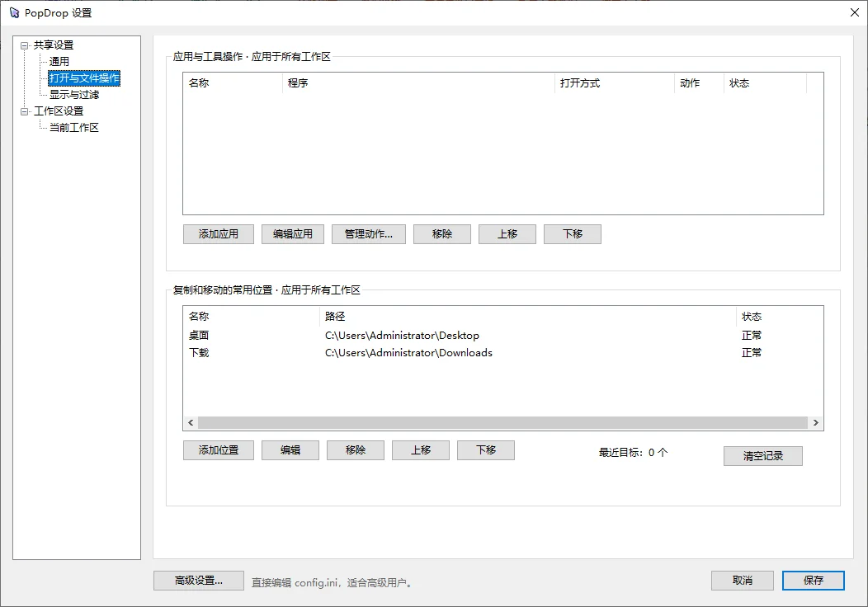
Task: Click the 程序 column header
Action: [418, 83]
